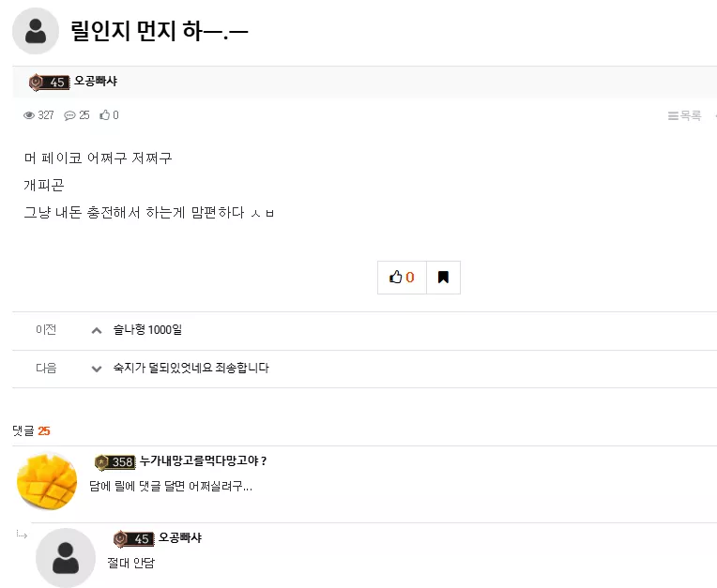Open the list view via 목록 icon
This screenshot has height=588, width=717.
(x=684, y=115)
